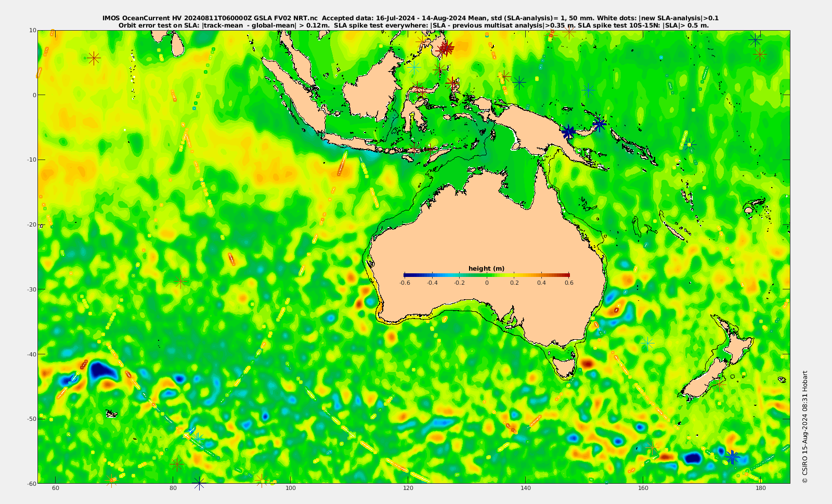
Task: Click the green center of the height colorbar
Action: tap(487, 275)
